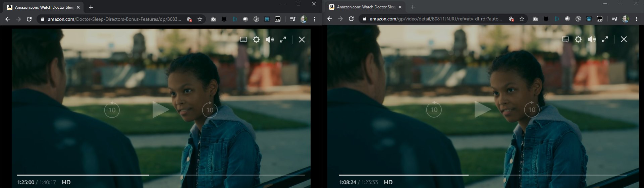This screenshot has width=644, height=188.
Task: Bookmark the gp/video/detail page with star
Action: (522, 19)
